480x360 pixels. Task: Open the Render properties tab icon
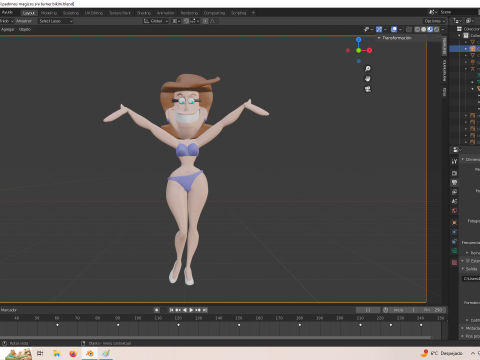click(454, 173)
